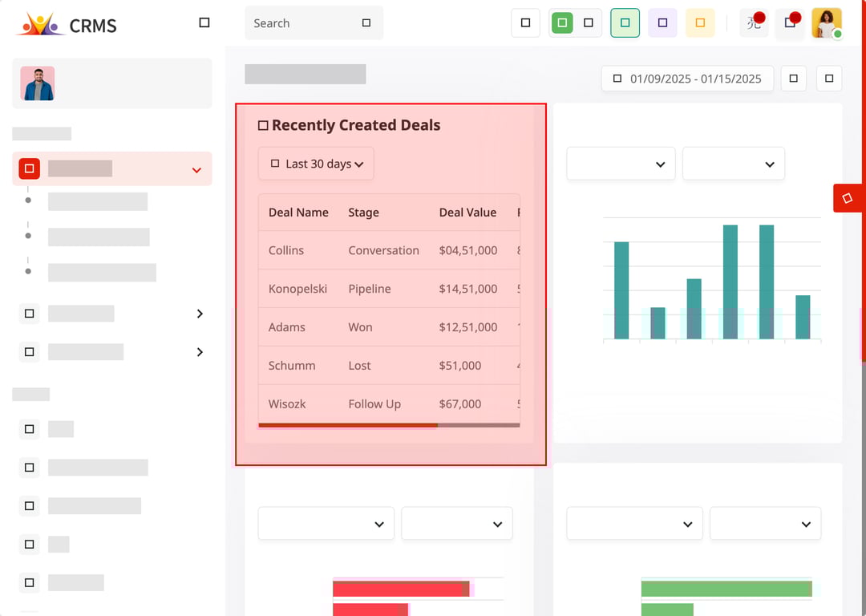Click the Deal Value column header
The height and width of the screenshot is (616, 866).
pos(467,213)
